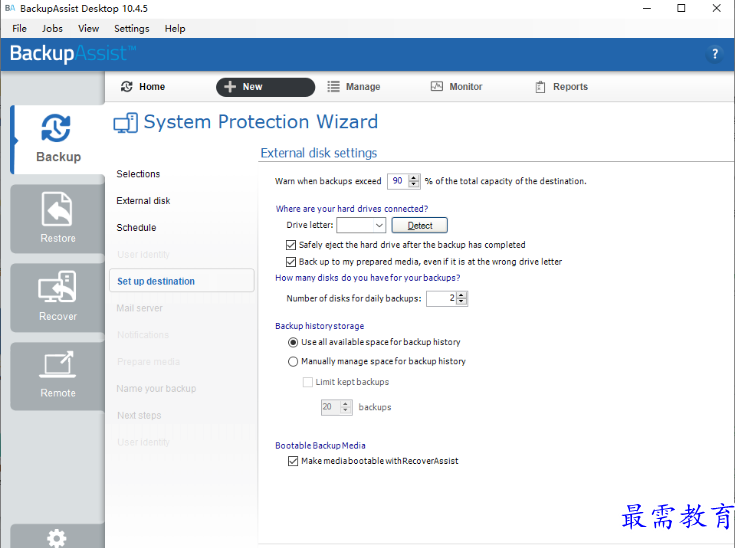This screenshot has height=548, width=743.
Task: Toggle the Limit kept backups checkbox
Action: click(308, 382)
